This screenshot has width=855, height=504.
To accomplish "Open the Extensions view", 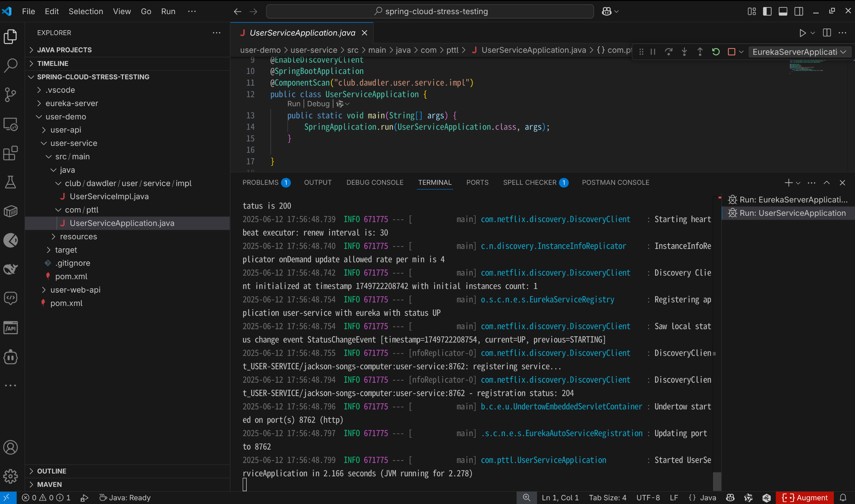I will (x=10, y=153).
